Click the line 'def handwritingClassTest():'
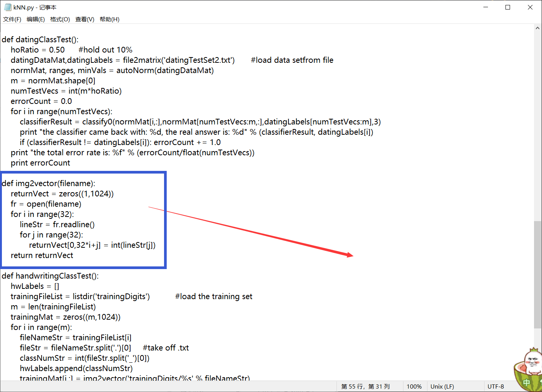Viewport: 542px width, 392px height. click(50, 276)
